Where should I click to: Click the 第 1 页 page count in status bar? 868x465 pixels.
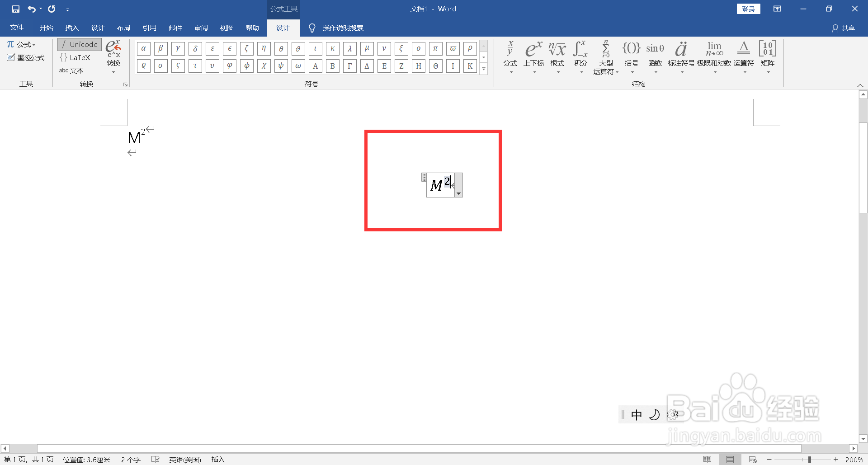click(x=29, y=460)
